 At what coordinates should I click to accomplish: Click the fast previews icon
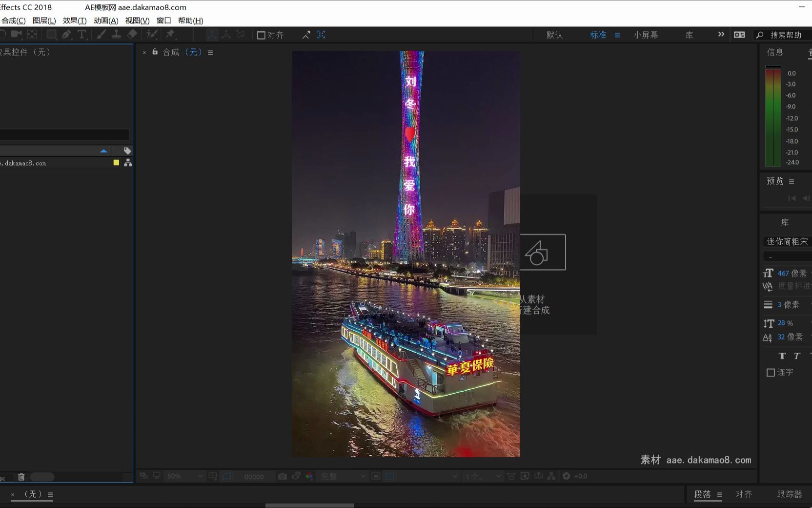[525, 476]
